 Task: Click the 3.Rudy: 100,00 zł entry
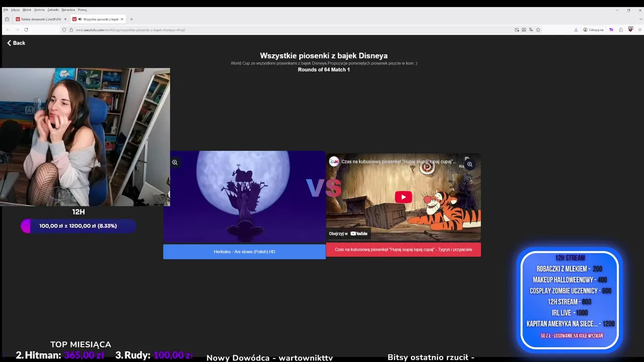click(154, 355)
